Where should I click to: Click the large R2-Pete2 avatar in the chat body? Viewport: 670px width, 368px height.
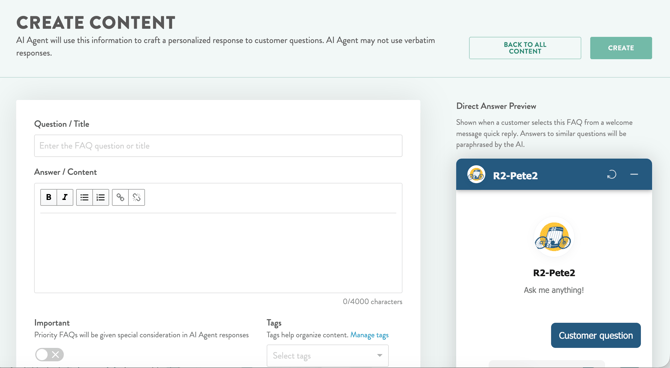coord(554,237)
